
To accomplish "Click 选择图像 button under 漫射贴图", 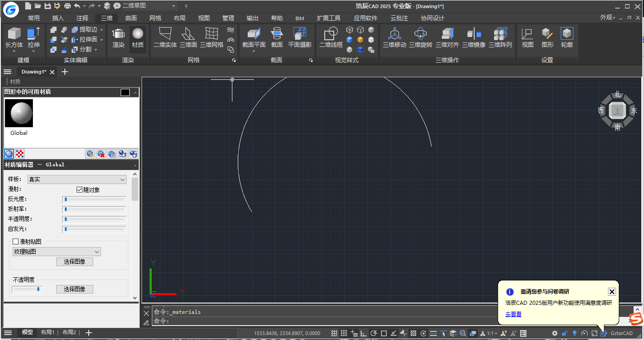I will pos(75,262).
